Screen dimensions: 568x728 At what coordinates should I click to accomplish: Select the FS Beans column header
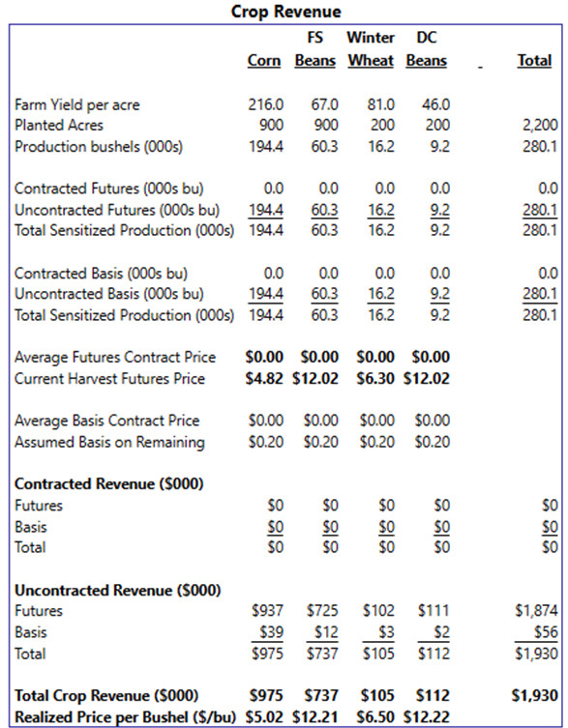315,48
